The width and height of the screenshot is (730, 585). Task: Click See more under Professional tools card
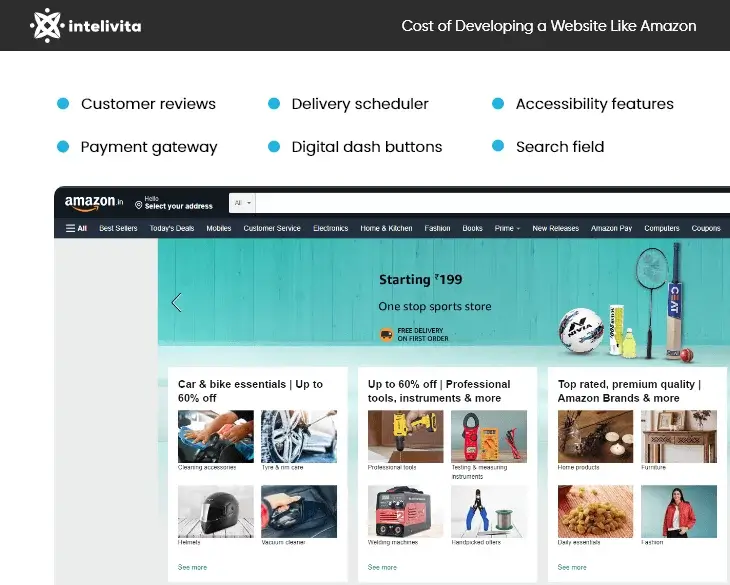coord(382,567)
